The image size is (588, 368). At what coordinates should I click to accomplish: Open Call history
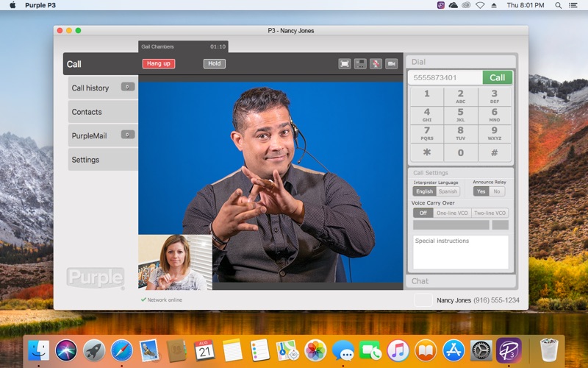pyautogui.click(x=103, y=88)
